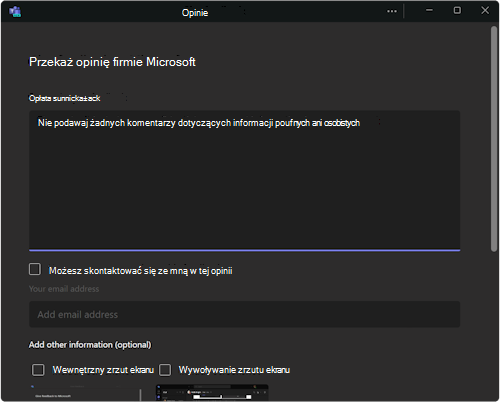Click the 'Możesz skontaktować się ze mną' label text
500x402 pixels.
[x=140, y=271]
